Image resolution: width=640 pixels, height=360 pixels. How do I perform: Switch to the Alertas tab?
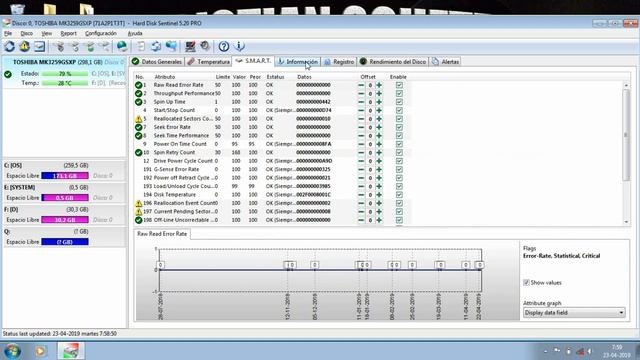click(445, 62)
